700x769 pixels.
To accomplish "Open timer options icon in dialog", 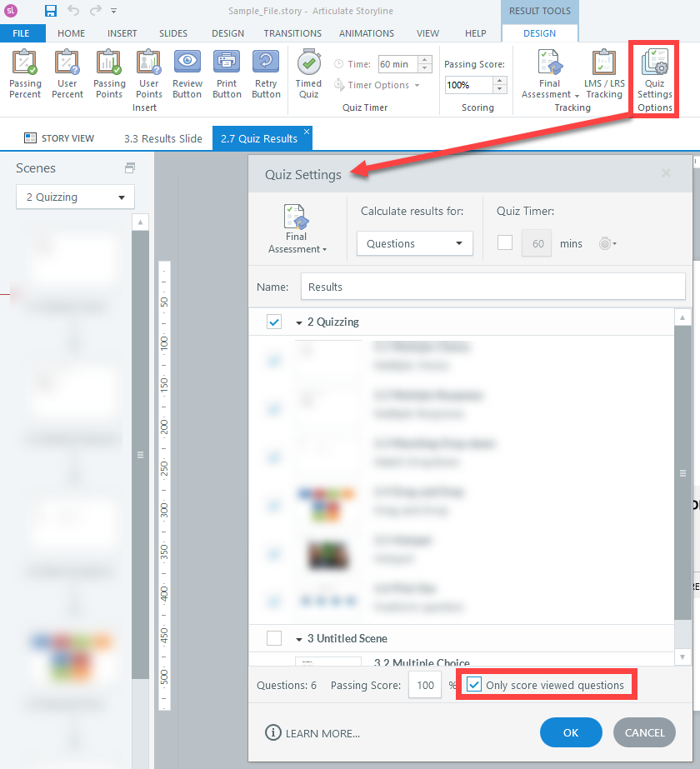I will pyautogui.click(x=607, y=243).
